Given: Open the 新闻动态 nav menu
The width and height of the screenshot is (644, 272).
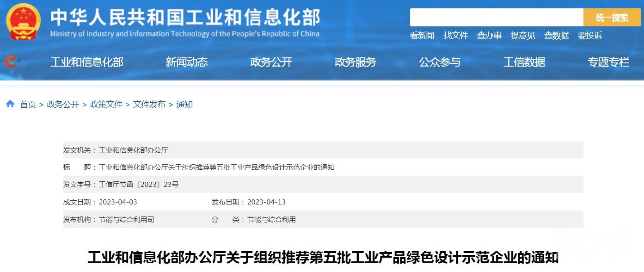Looking at the screenshot, I should tap(187, 62).
